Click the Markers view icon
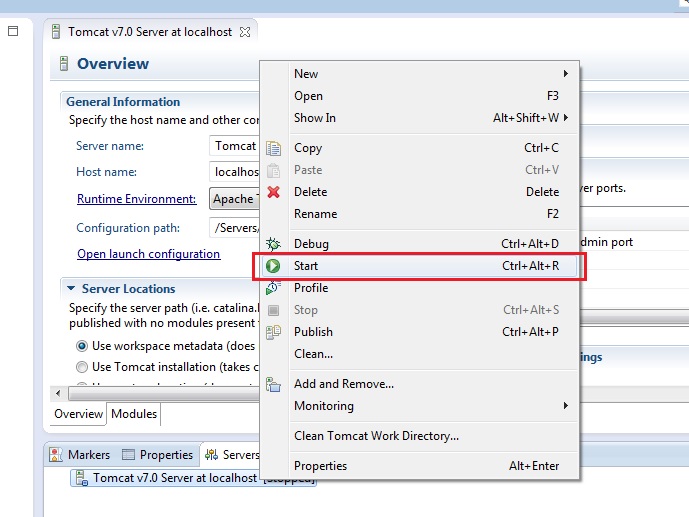This screenshot has width=689, height=517. click(56, 455)
